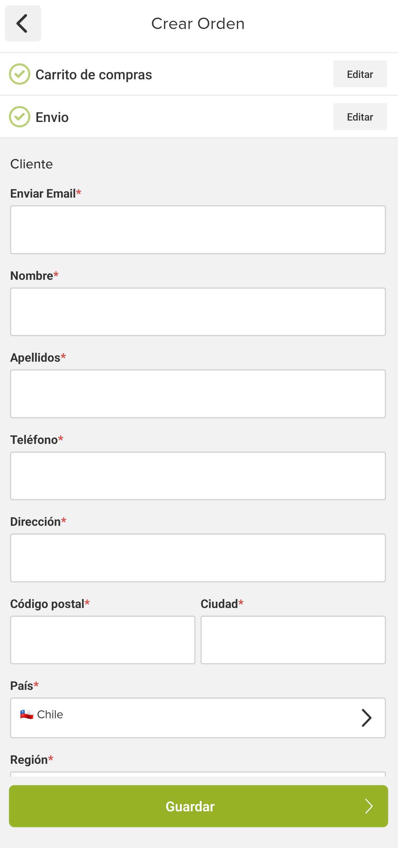Focus the Ciudad input field
Image resolution: width=398 pixels, height=848 pixels.
point(293,640)
